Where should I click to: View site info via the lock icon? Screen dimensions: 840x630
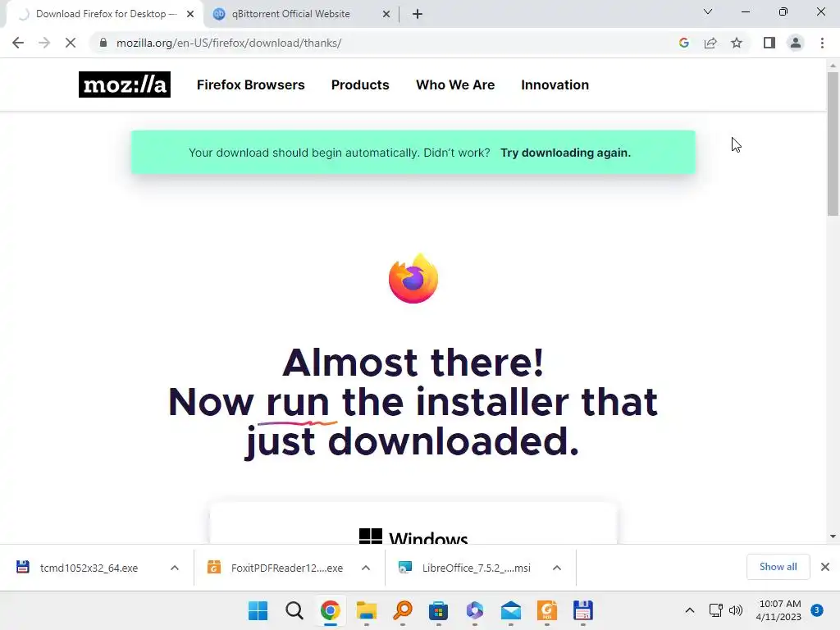(x=103, y=43)
